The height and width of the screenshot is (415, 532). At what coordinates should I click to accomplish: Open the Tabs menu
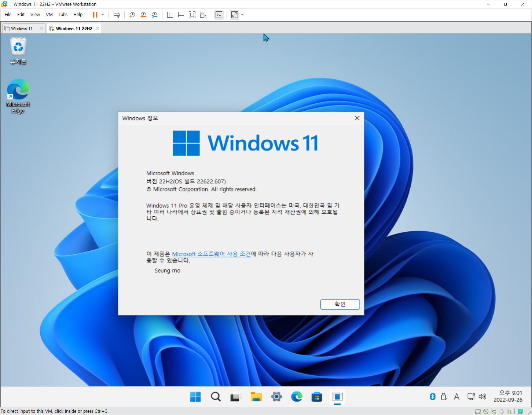(x=63, y=15)
